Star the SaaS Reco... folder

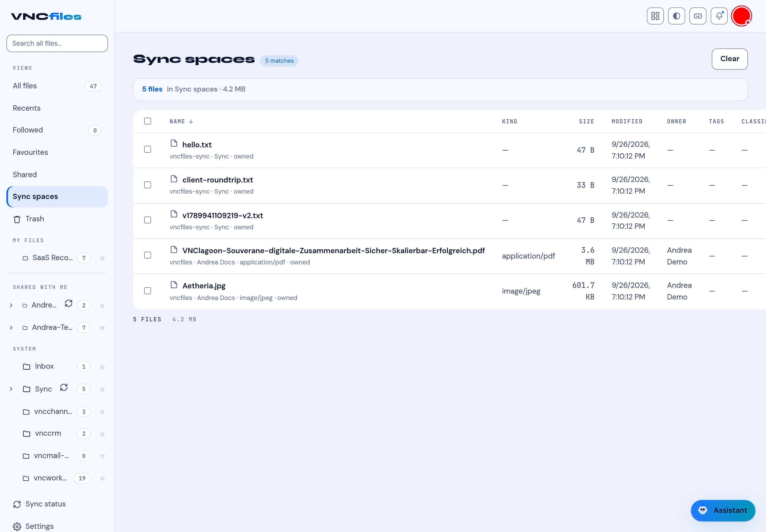coord(102,258)
